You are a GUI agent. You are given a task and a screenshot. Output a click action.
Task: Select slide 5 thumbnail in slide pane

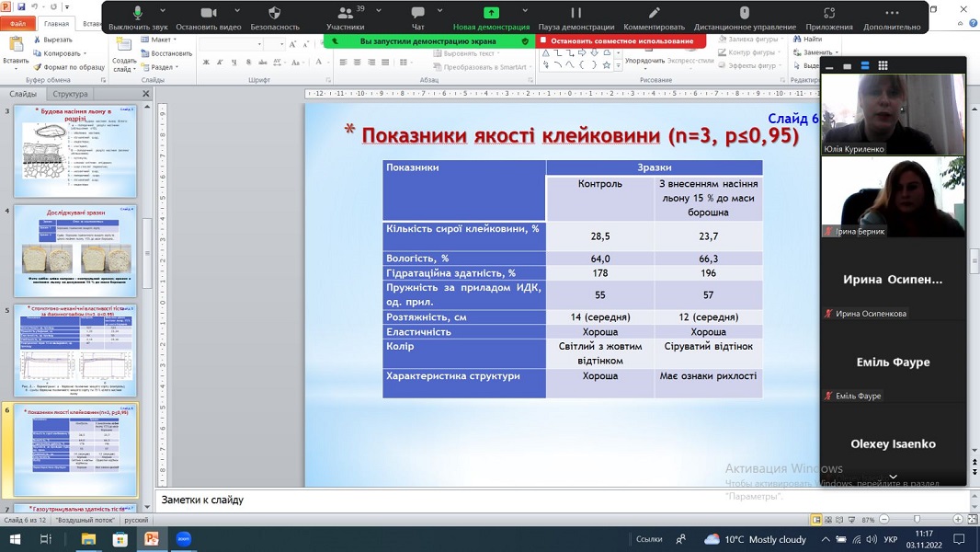click(75, 351)
